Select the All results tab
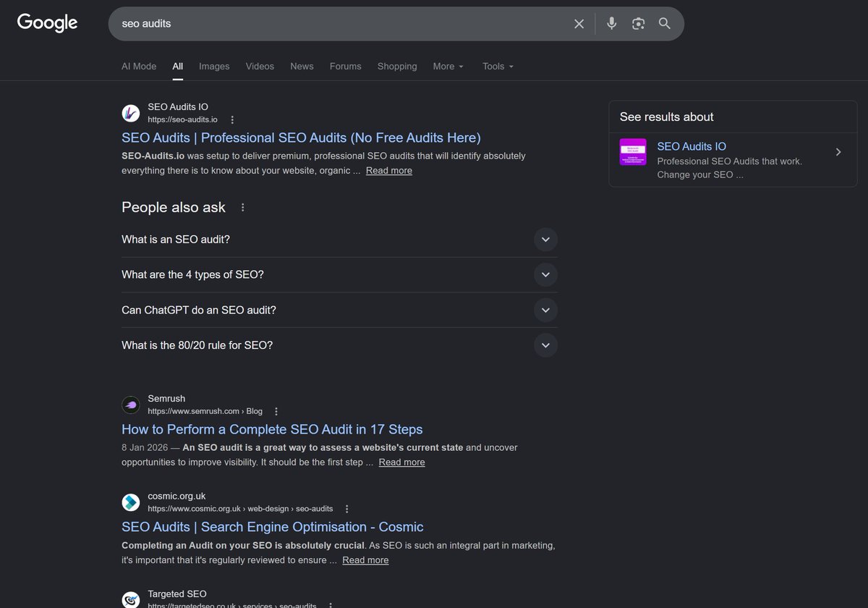 tap(178, 67)
